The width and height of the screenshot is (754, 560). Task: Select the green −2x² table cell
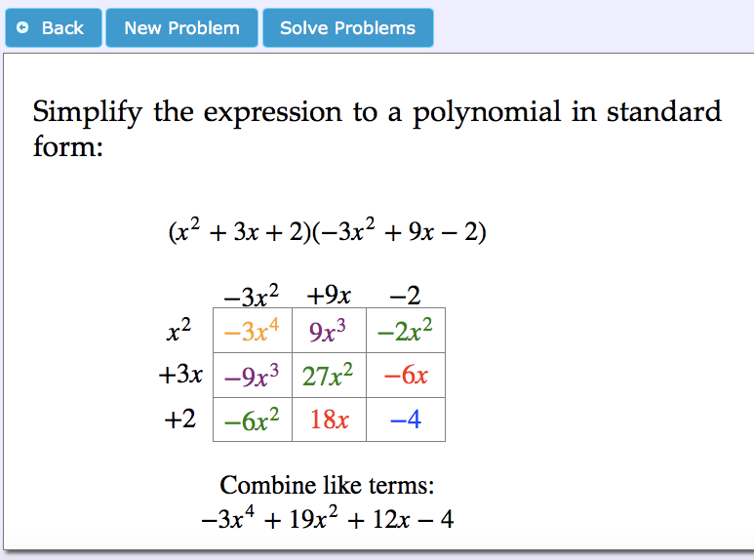click(405, 332)
